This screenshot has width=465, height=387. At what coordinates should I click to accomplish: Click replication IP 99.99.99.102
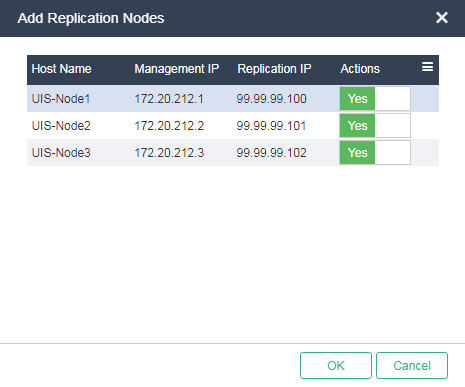(x=271, y=153)
